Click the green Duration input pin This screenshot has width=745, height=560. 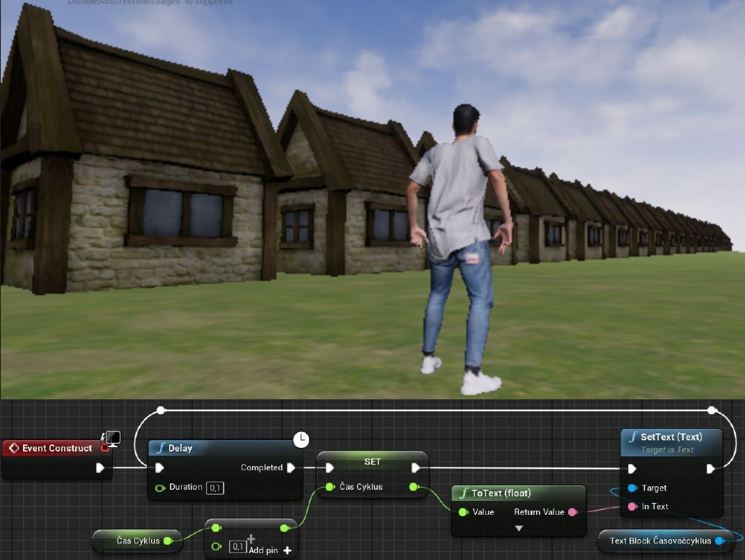[160, 488]
